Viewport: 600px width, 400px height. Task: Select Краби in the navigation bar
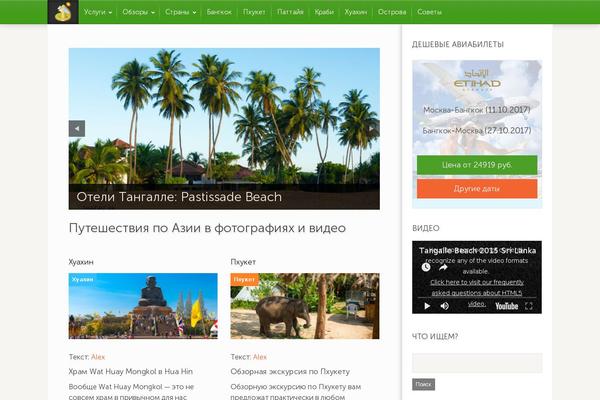[324, 12]
